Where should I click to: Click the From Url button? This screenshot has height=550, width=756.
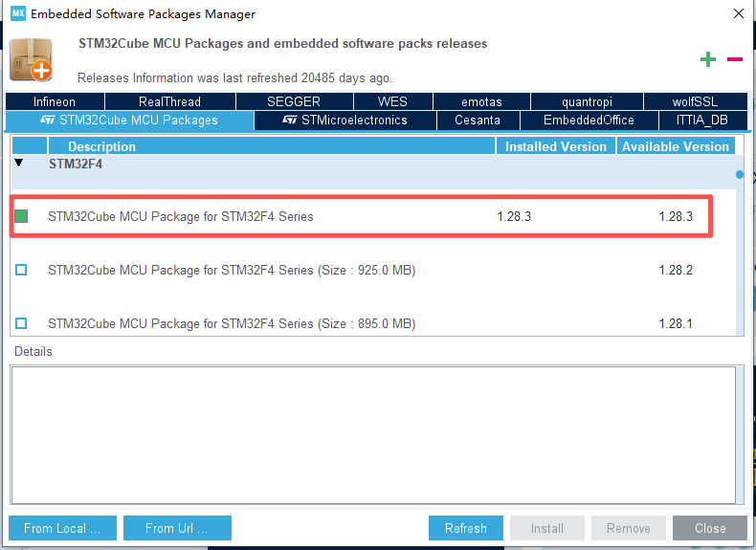[174, 528]
